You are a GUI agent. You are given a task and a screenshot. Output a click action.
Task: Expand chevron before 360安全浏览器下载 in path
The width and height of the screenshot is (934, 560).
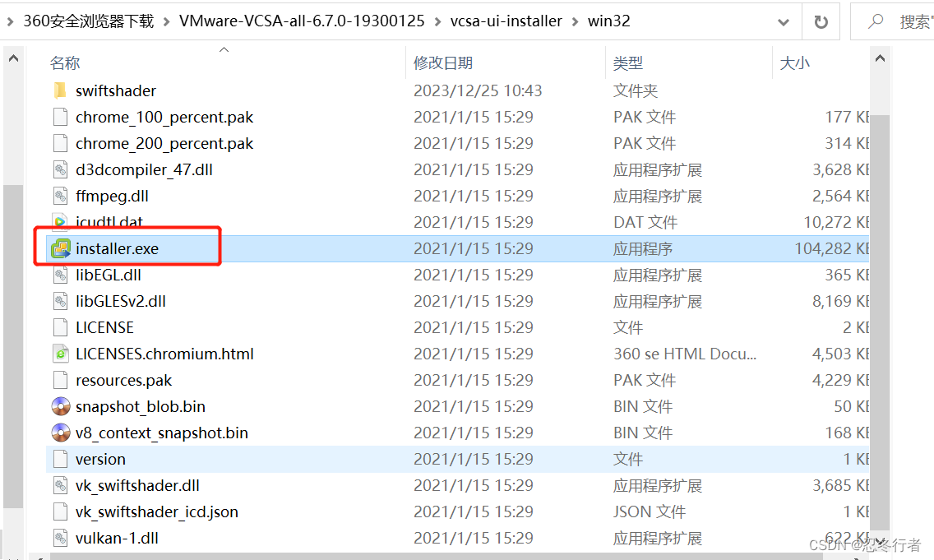[10, 22]
